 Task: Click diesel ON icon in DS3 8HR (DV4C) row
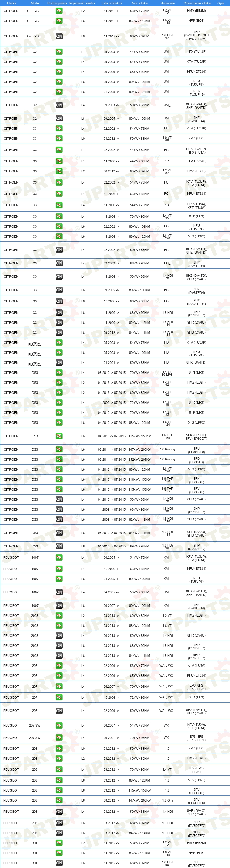pyautogui.click(x=59, y=500)
